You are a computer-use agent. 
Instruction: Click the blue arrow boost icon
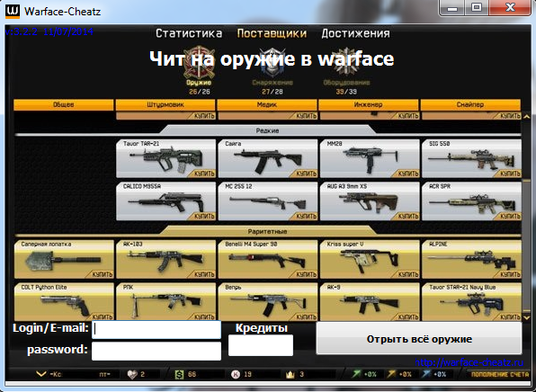coord(426,374)
